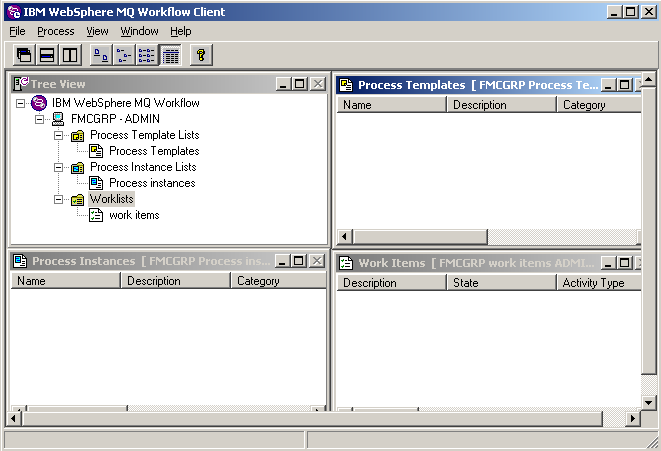This screenshot has height=451, width=661.
Task: Click the FMCGRP - ADMIN computer icon
Action: (58, 119)
